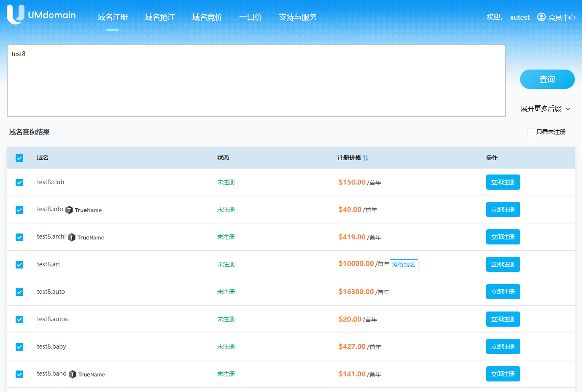Image resolution: width=582 pixels, height=392 pixels.
Task: Go to the 域名抢注 menu item
Action: pyautogui.click(x=160, y=17)
